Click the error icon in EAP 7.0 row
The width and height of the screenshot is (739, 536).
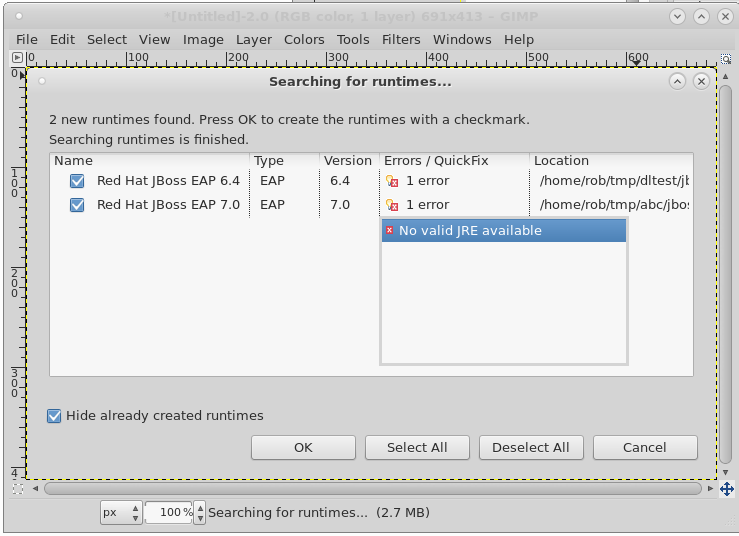pos(392,205)
